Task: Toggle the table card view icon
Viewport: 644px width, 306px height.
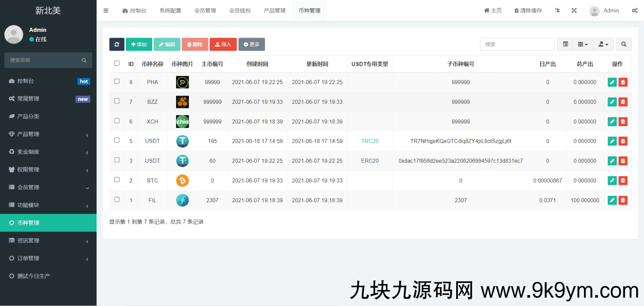Action: [x=565, y=44]
